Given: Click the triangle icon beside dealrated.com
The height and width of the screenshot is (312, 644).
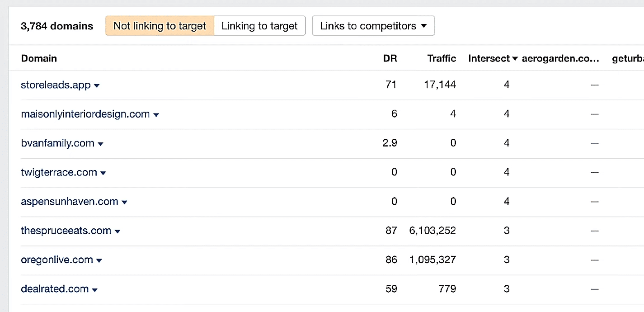Looking at the screenshot, I should [x=95, y=290].
